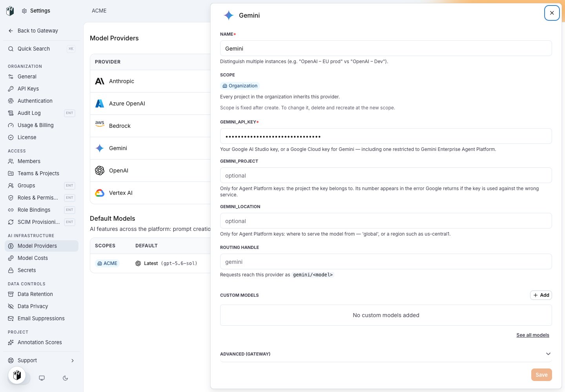This screenshot has width=565, height=392.
Task: Save the Gemini provider settings
Action: tap(541, 375)
